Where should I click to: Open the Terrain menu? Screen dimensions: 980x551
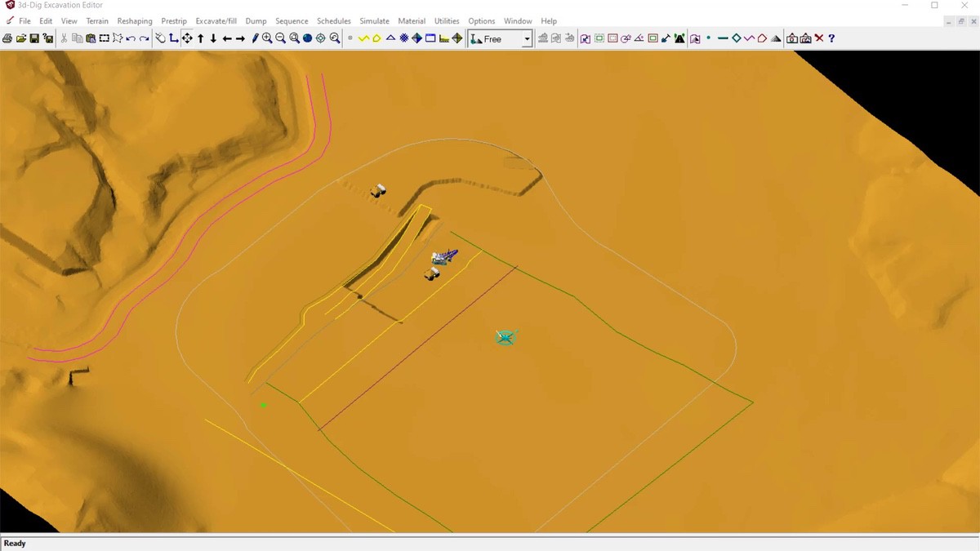97,21
